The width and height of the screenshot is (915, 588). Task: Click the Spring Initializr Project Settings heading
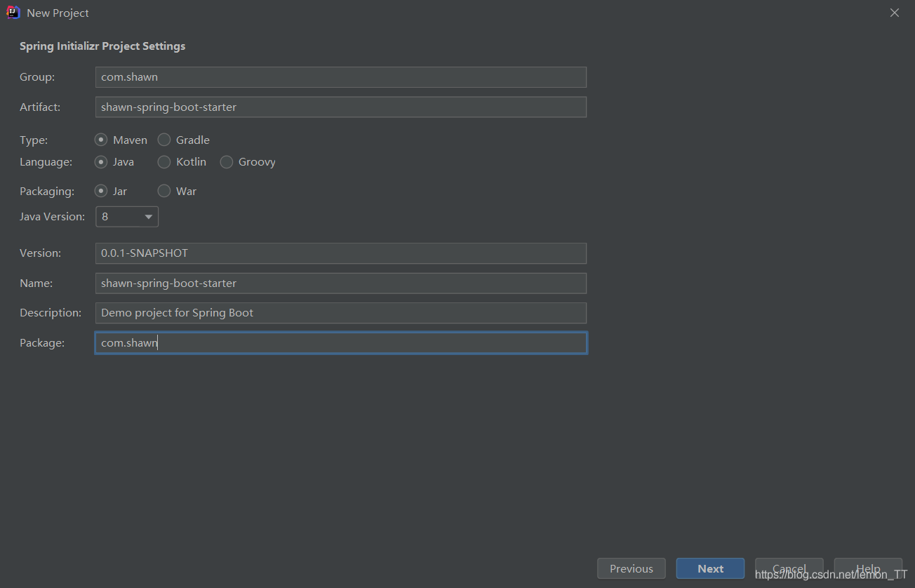102,46
